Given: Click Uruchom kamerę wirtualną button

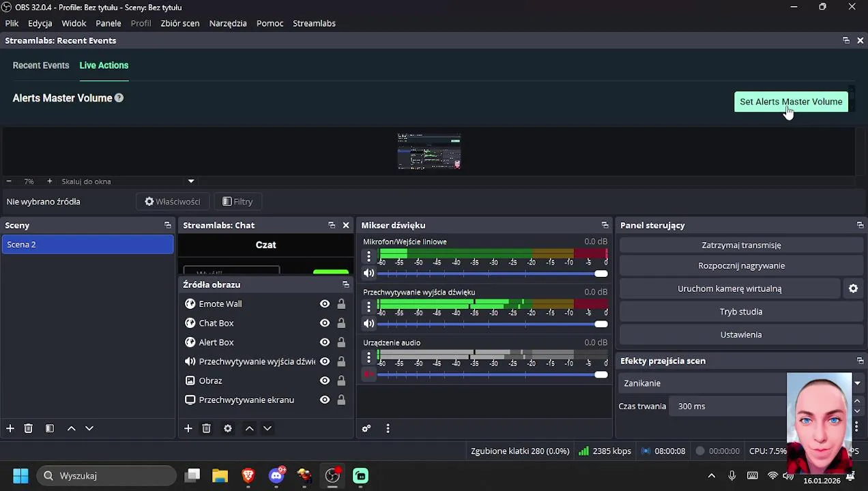Looking at the screenshot, I should [x=729, y=288].
